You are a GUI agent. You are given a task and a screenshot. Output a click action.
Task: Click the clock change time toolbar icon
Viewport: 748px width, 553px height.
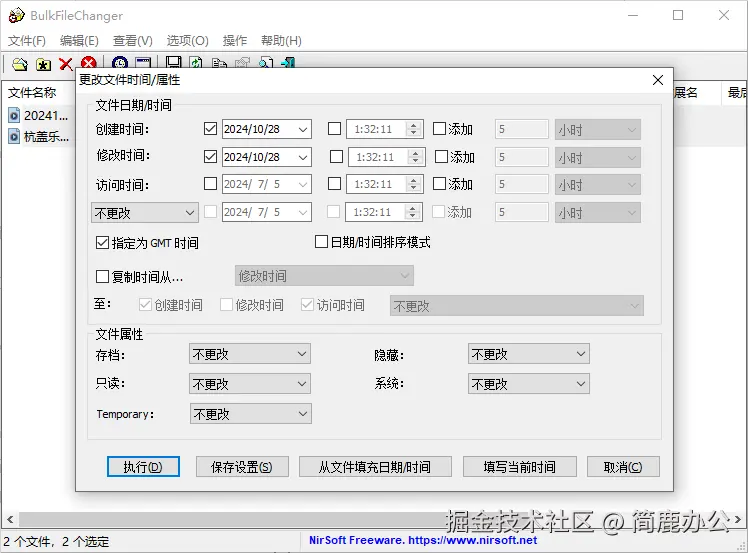tap(120, 63)
